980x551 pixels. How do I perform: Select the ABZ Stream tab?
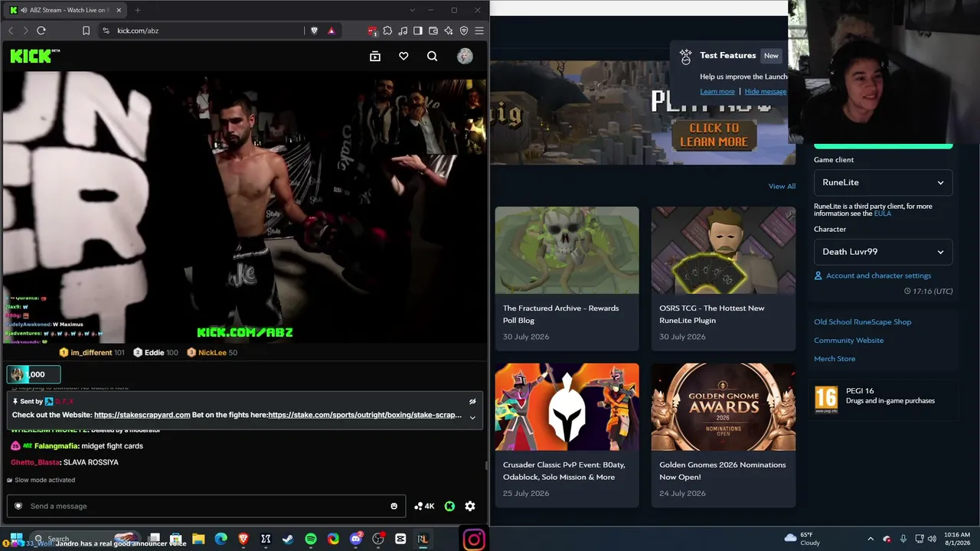coord(65,10)
